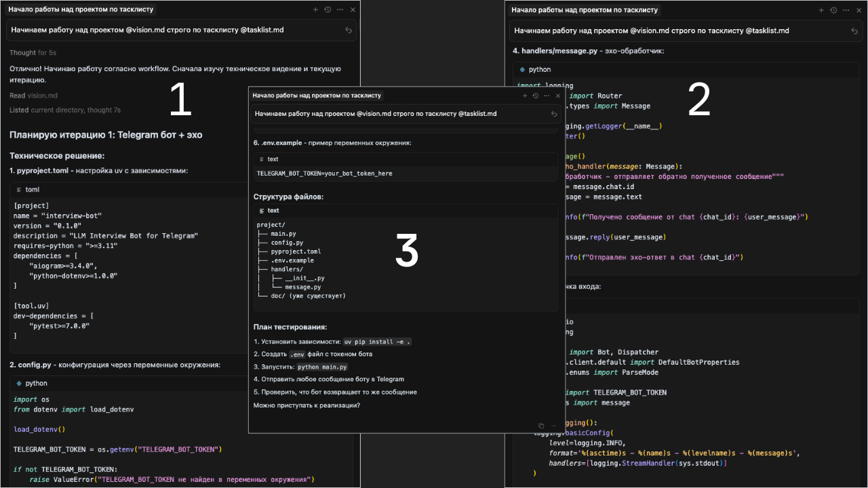Click the revert arrow in the left panel's prompt
The height and width of the screenshot is (488, 868).
349,30
